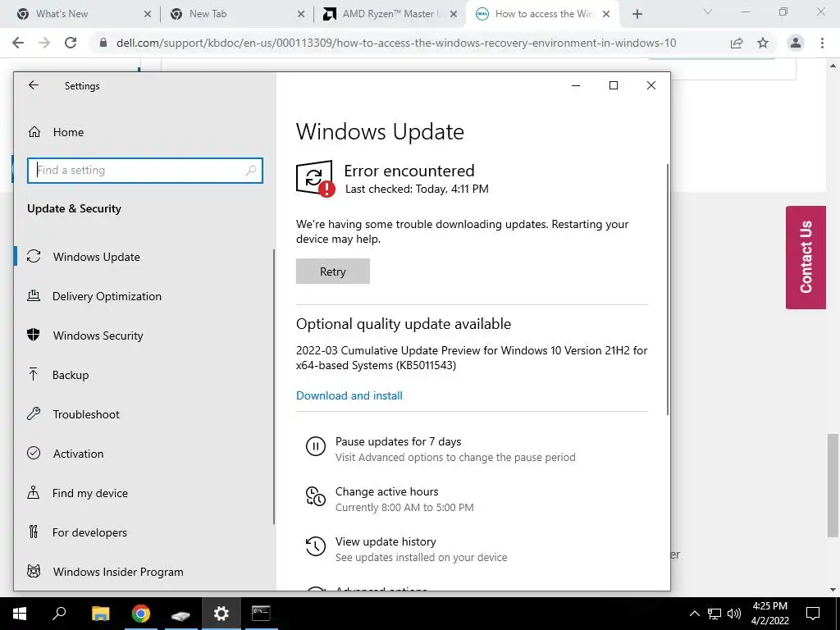Reload the Dell page
The width and height of the screenshot is (840, 630).
point(71,43)
